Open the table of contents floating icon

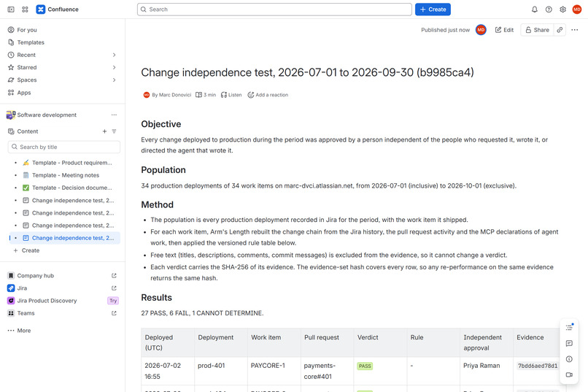[569, 328]
